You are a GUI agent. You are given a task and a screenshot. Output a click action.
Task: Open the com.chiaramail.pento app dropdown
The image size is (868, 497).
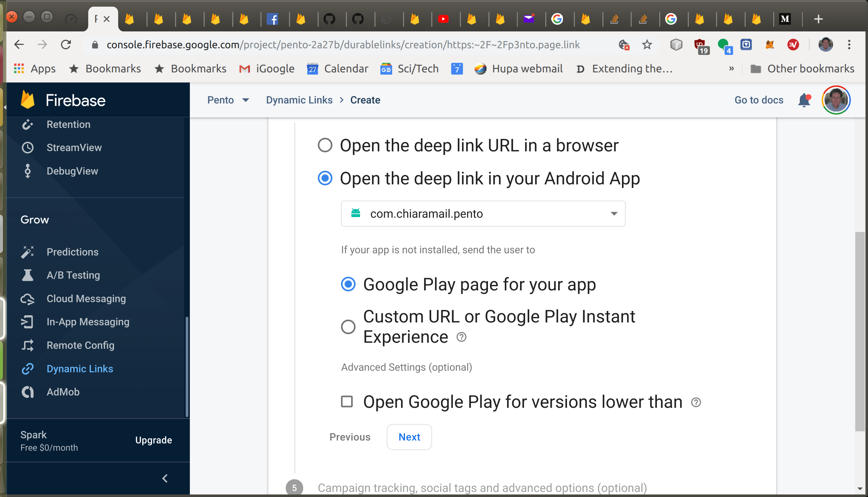click(x=483, y=214)
